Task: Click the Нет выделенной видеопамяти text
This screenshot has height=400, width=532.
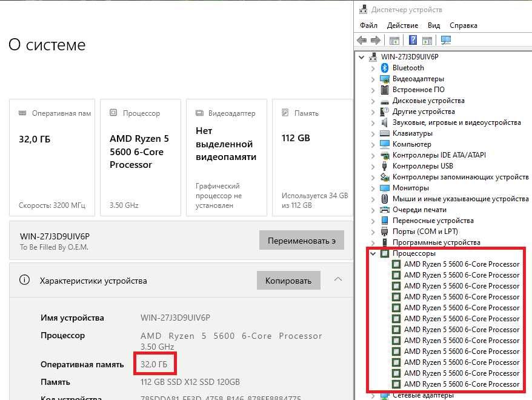Action: (x=226, y=144)
